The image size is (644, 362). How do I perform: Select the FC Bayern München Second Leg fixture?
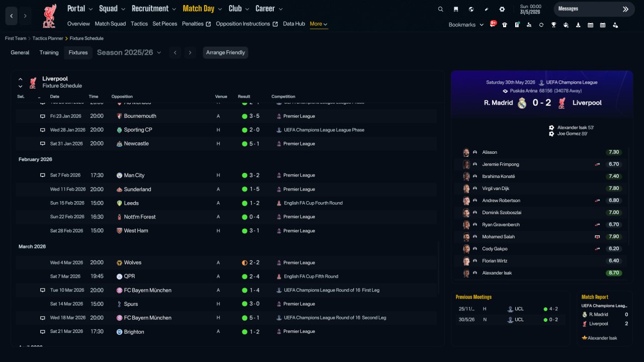tap(226, 318)
